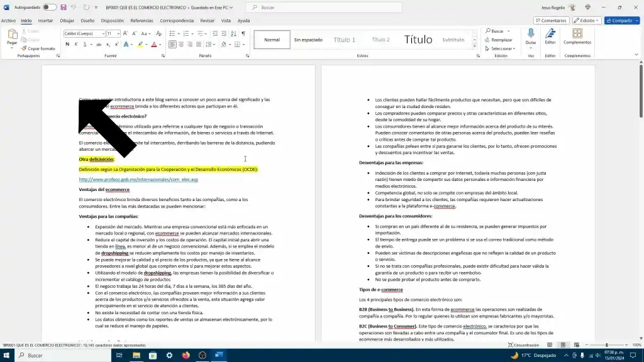
Task: Align paragraph to the right
Action: click(x=190, y=45)
